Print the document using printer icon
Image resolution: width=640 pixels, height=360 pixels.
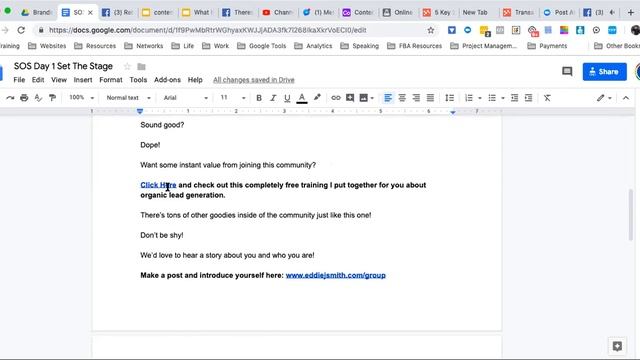pos(24,98)
